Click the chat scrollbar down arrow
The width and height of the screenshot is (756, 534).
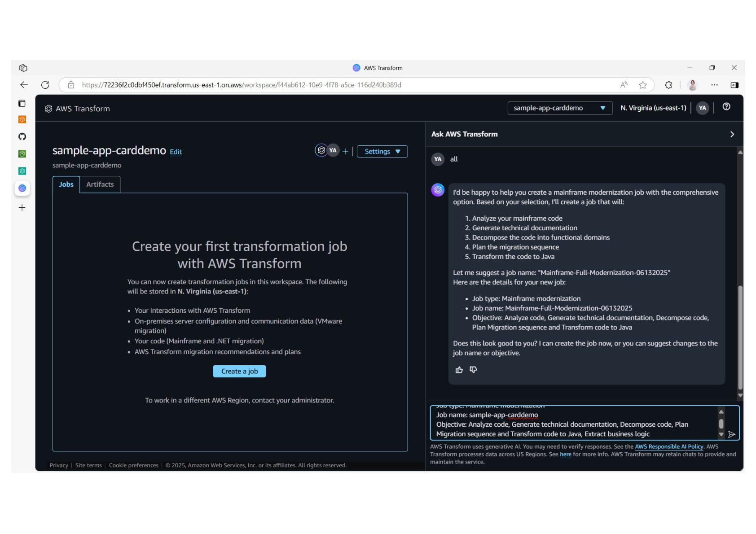coord(740,395)
